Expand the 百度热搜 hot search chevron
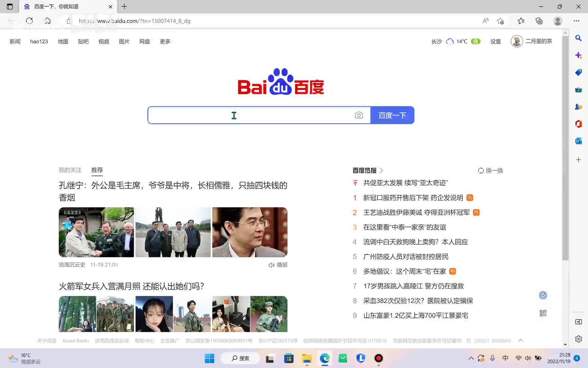Image resolution: width=588 pixels, height=368 pixels. [x=381, y=170]
